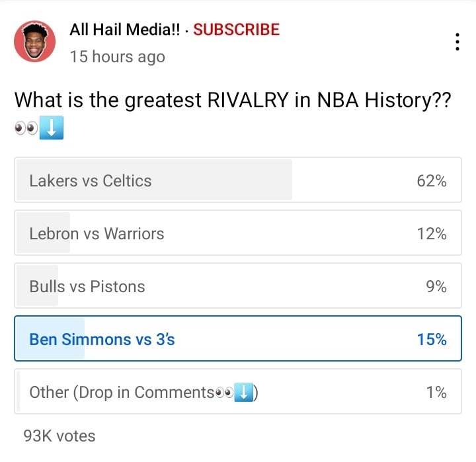
Task: Click the down arrow emoji below the question
Action: click(52, 129)
